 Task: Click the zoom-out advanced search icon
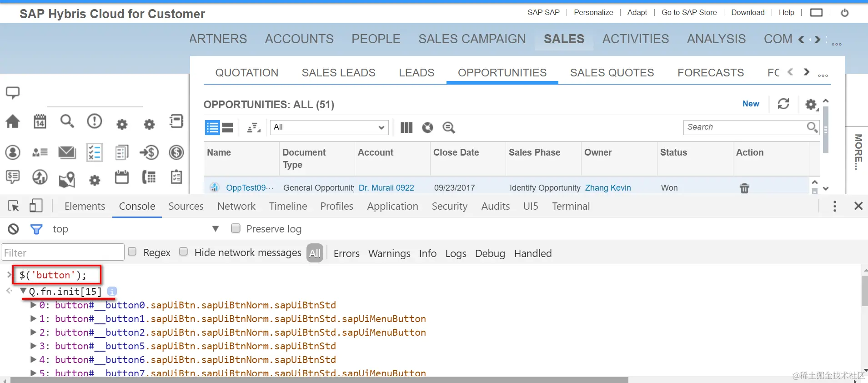tap(449, 128)
